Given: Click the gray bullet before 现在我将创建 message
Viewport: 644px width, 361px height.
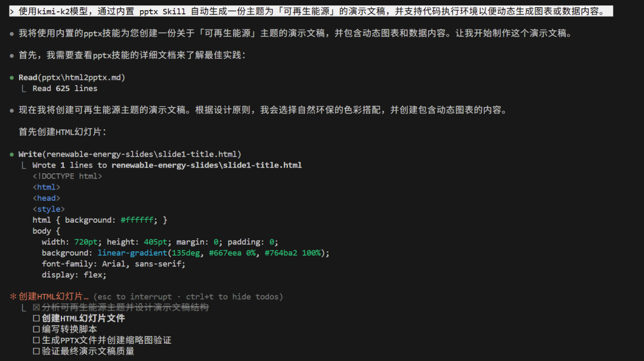Looking at the screenshot, I should point(12,111).
